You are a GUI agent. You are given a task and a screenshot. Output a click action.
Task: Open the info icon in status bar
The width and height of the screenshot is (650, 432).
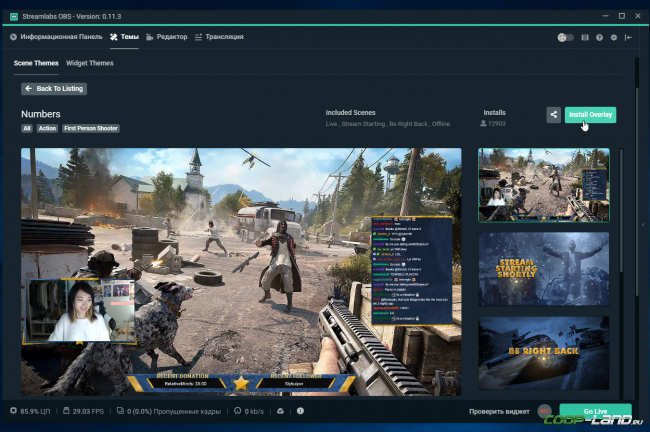[x=301, y=411]
